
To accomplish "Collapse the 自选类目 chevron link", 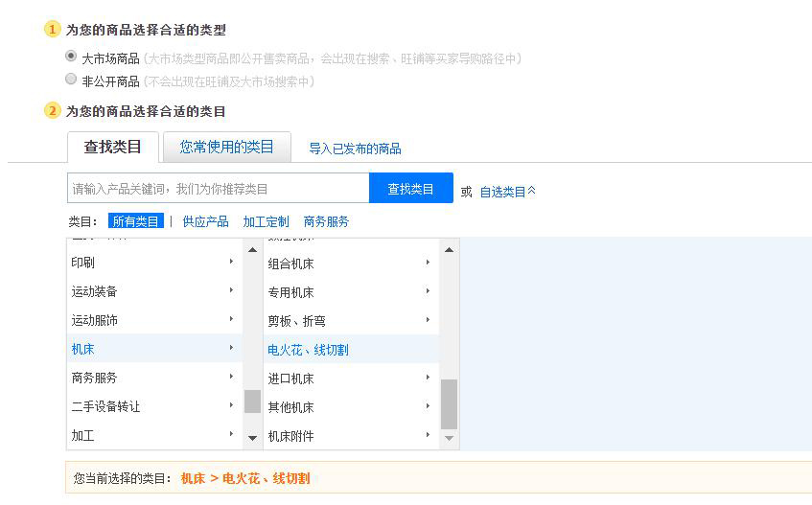I will point(507,192).
